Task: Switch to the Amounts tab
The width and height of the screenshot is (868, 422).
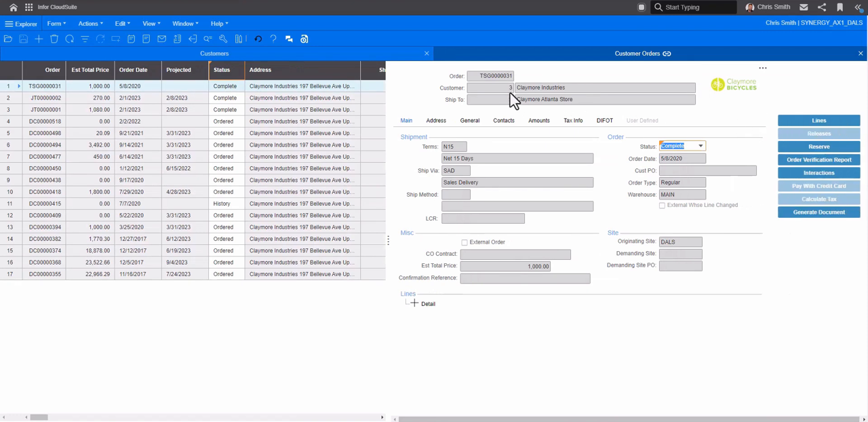Action: (539, 121)
